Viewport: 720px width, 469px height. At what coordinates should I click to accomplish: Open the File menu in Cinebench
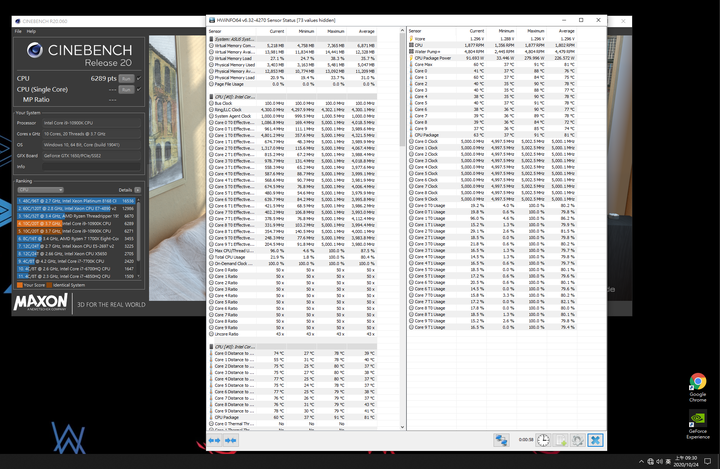tap(18, 31)
